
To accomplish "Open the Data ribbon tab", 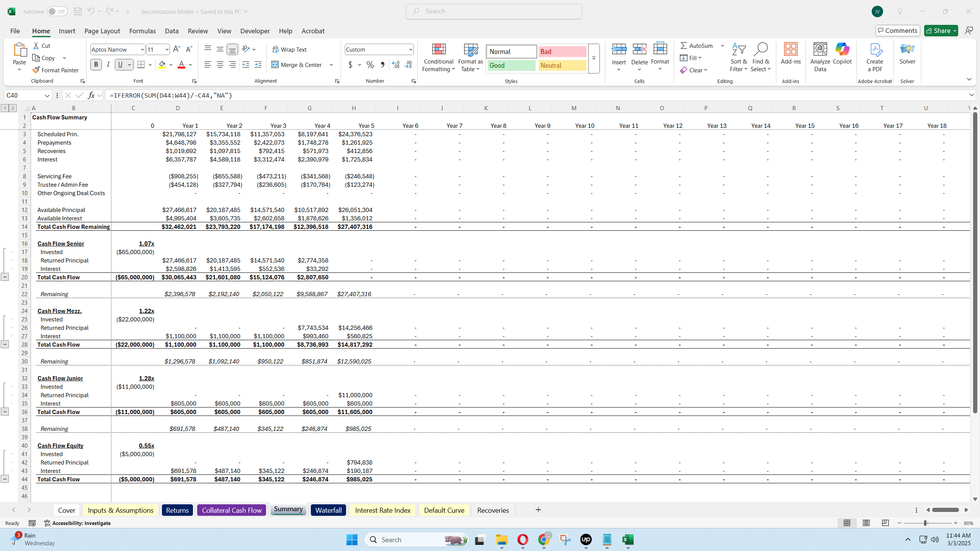I will (171, 31).
